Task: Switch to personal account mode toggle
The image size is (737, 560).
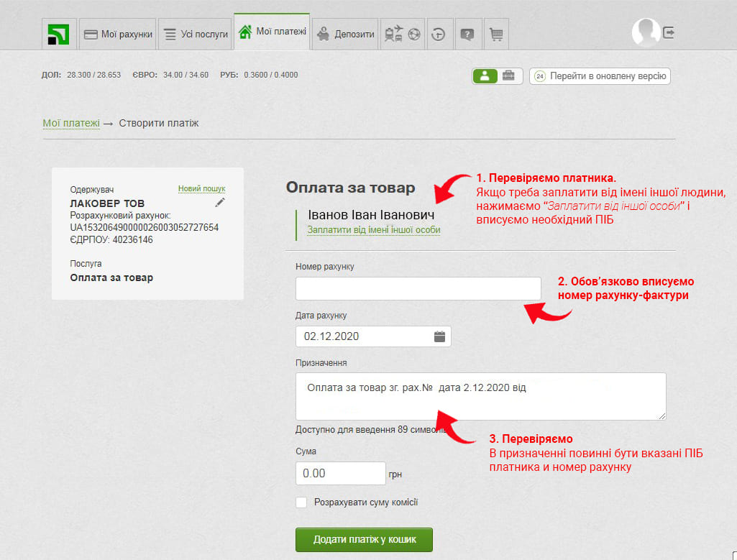Action: (485, 75)
